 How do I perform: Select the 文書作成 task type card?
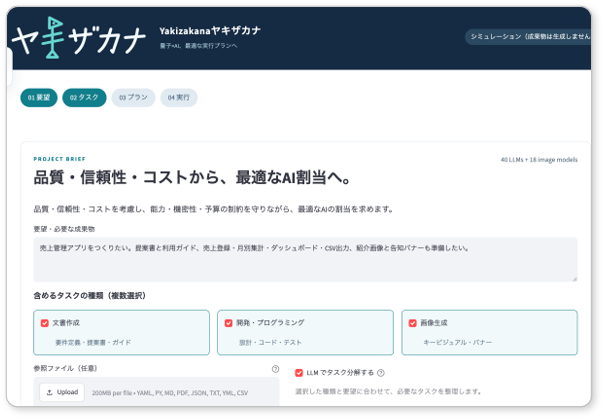tap(121, 332)
